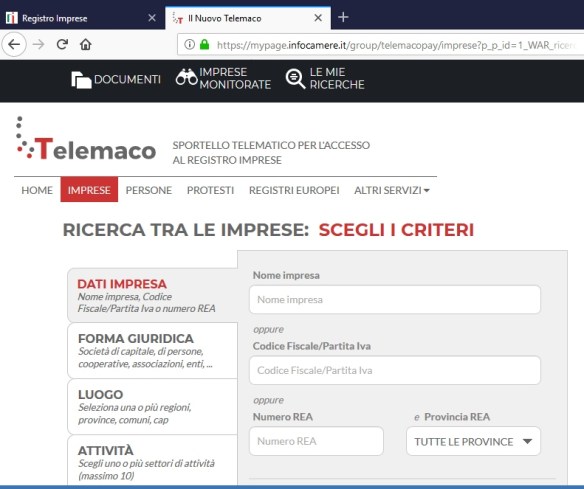This screenshot has width=584, height=489.
Task: Go to HOME menu item
Action: click(x=37, y=190)
